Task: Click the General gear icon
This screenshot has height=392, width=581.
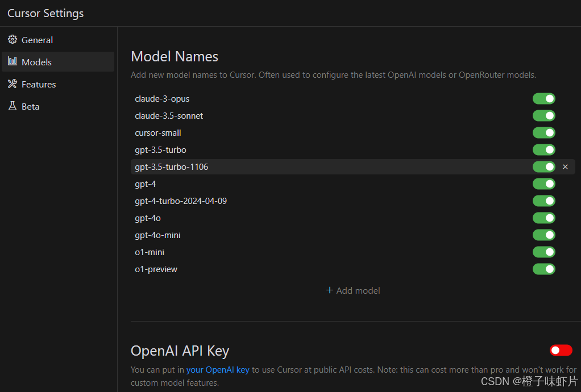Action: pyautogui.click(x=13, y=40)
